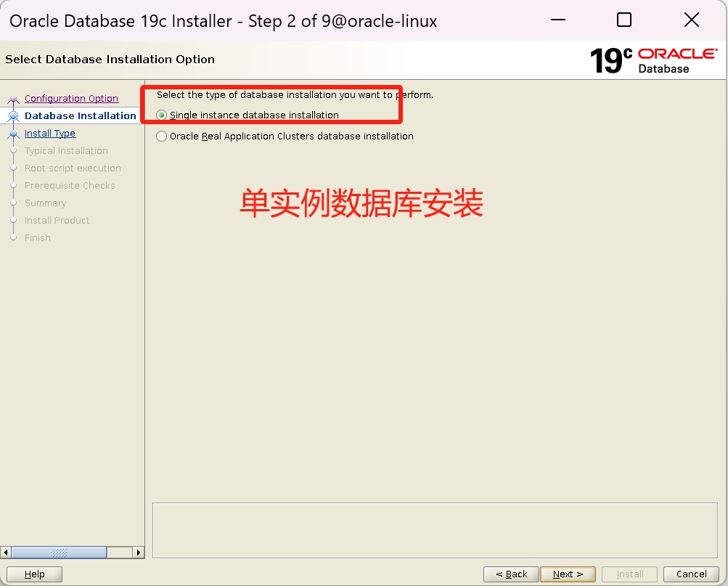Click the Typical Installation step label
Image resolution: width=728 pixels, height=586 pixels.
click(x=66, y=150)
